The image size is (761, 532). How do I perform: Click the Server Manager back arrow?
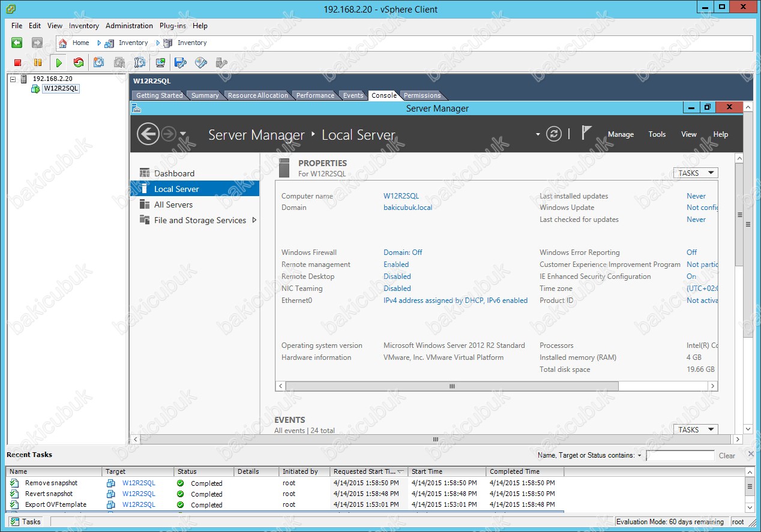(148, 134)
